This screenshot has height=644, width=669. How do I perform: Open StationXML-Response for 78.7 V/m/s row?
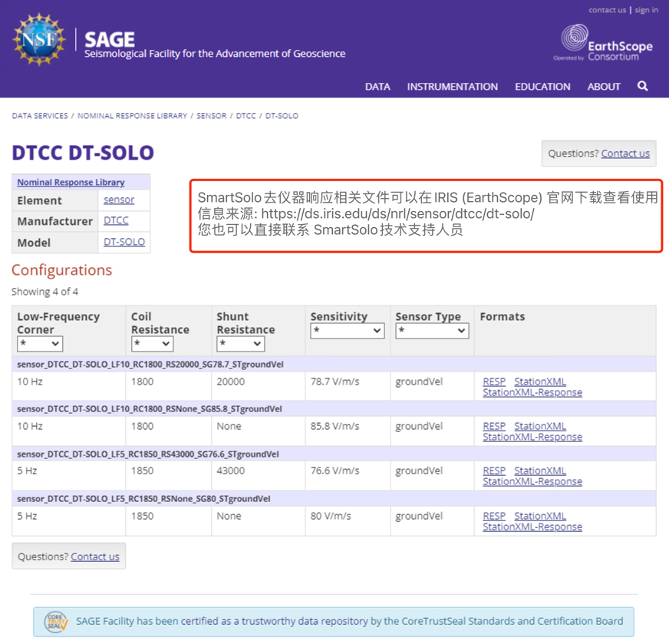(x=532, y=392)
